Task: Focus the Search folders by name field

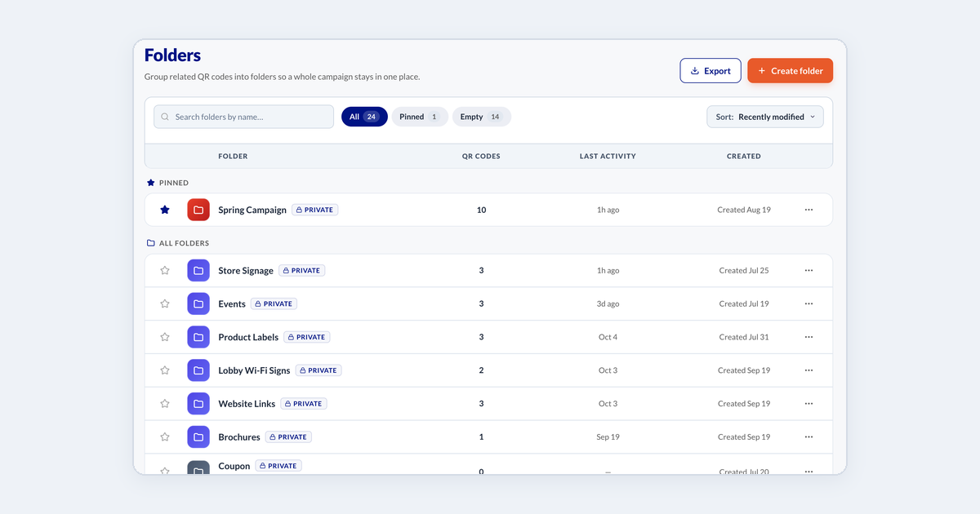Action: click(x=243, y=117)
